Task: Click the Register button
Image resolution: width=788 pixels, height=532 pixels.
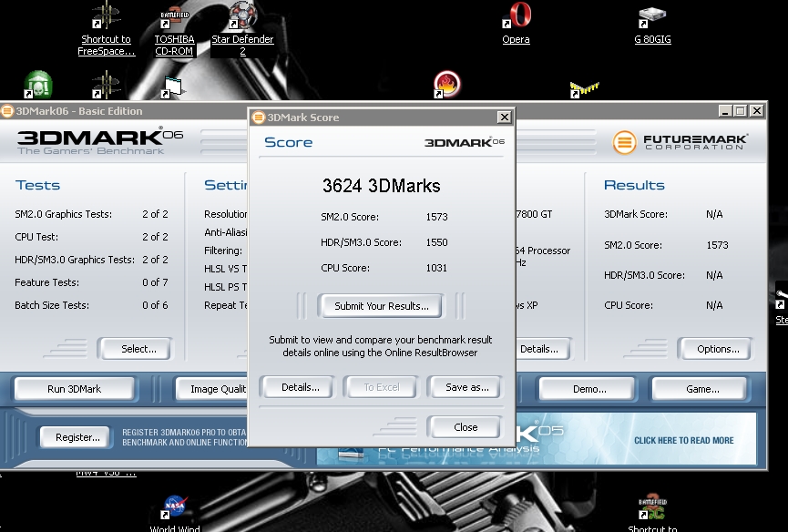Action: point(78,437)
